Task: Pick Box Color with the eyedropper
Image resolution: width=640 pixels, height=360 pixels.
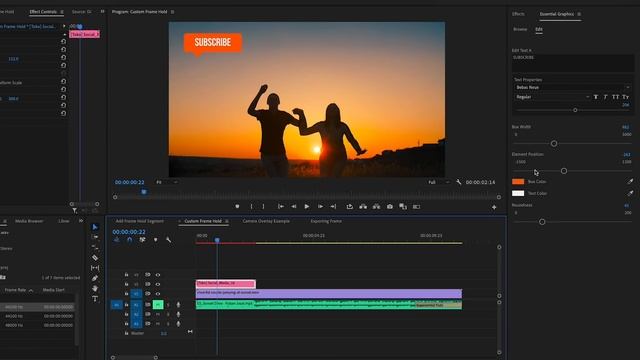Action: 630,181
